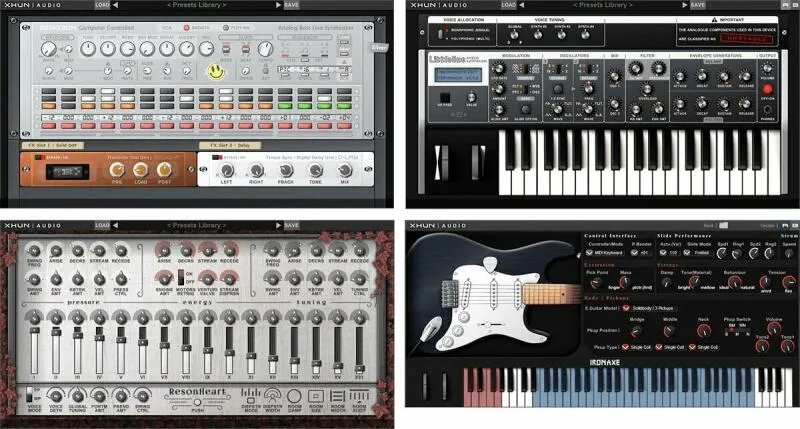This screenshot has width=800, height=429.
Task: Open the P.Bender dropdown in IronAxe
Action: pyautogui.click(x=642, y=253)
